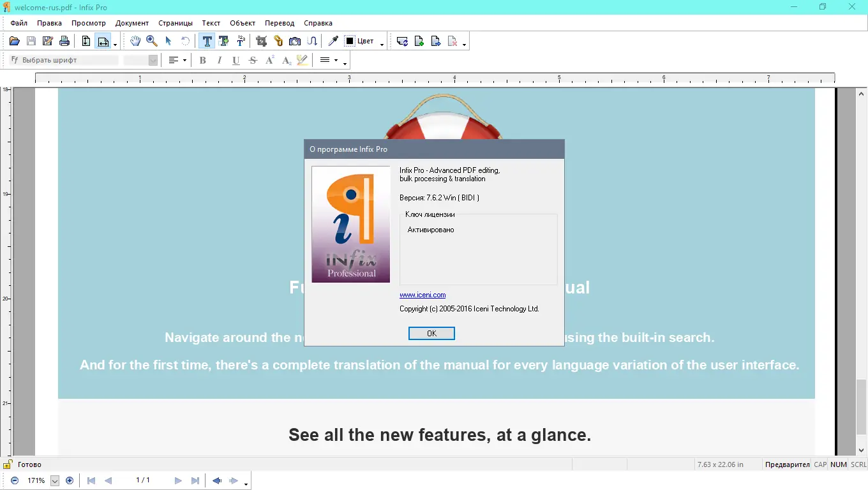Toggle Bold formatting

203,60
